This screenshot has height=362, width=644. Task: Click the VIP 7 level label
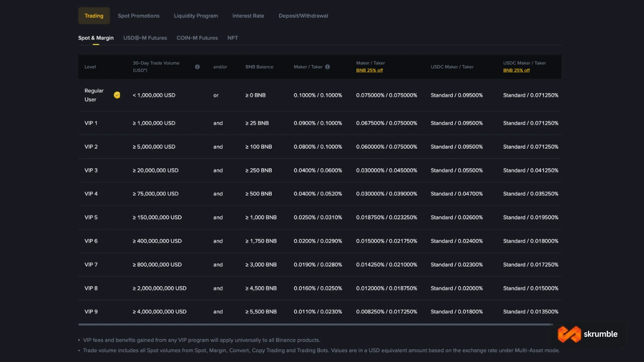(x=91, y=264)
